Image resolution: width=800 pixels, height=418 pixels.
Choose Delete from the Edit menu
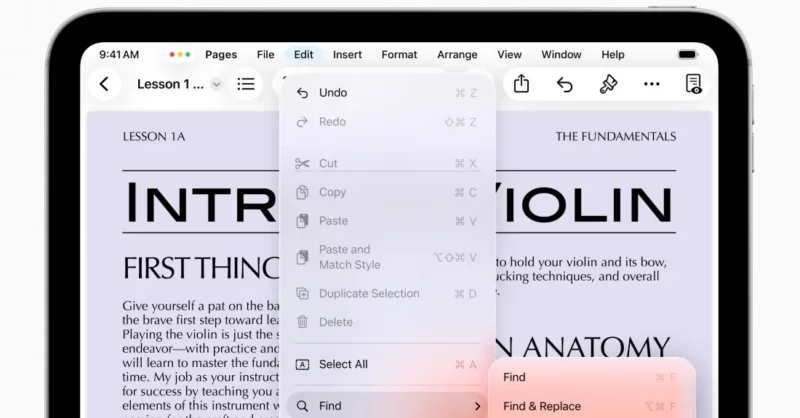point(387,322)
